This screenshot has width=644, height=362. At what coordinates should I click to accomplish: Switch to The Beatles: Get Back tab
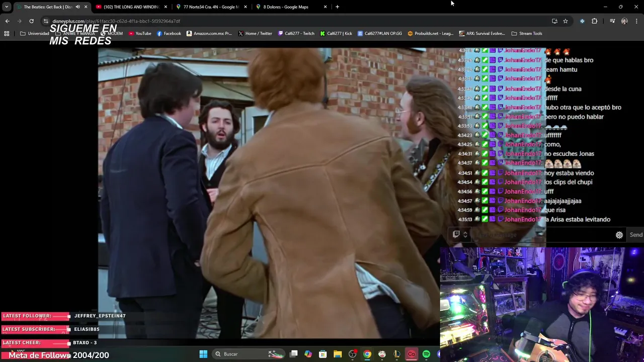tap(48, 7)
